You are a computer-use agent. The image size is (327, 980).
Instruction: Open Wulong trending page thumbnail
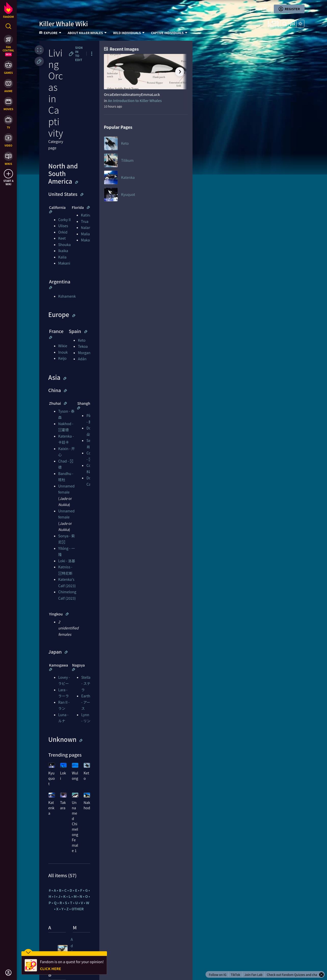[75, 766]
